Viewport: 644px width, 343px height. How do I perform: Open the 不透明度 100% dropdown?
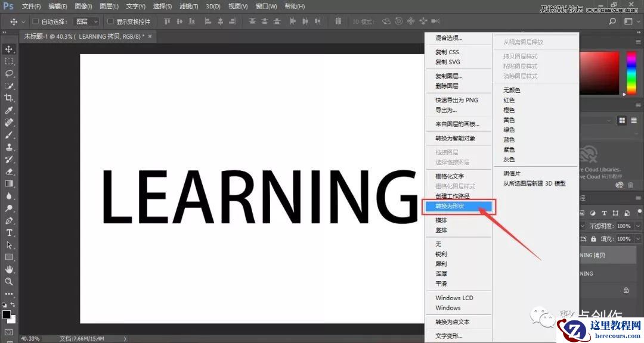pyautogui.click(x=638, y=226)
